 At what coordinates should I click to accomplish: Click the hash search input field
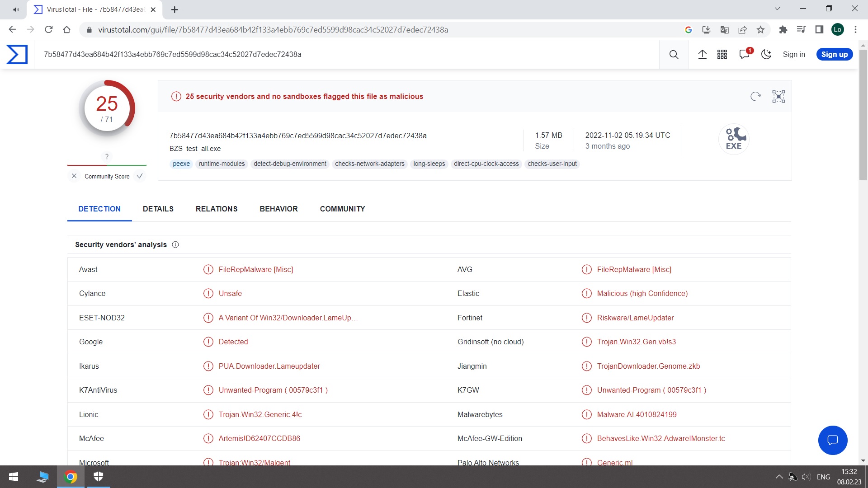point(344,54)
